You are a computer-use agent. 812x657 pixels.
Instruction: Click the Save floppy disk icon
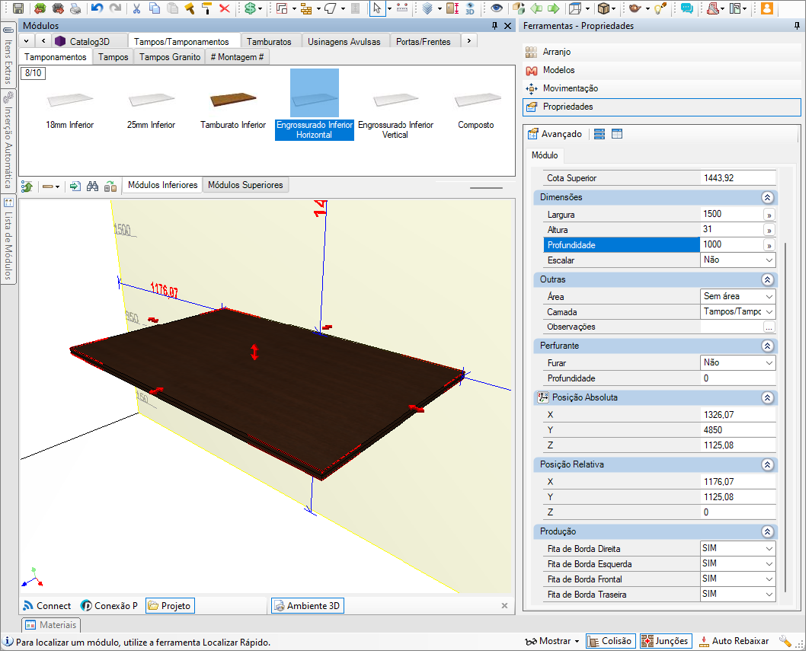[x=18, y=8]
